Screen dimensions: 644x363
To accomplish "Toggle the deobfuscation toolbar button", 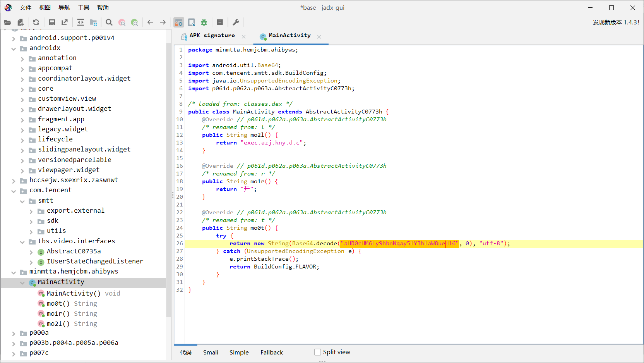I will click(x=178, y=22).
